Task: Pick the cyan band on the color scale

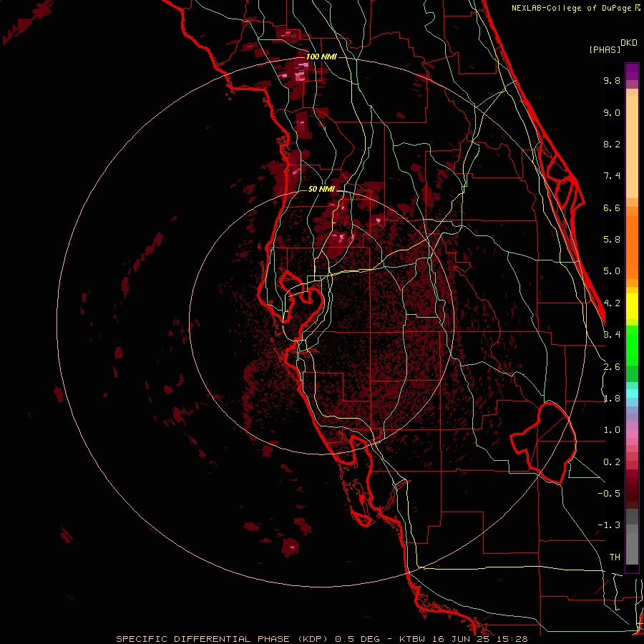Action: [x=632, y=394]
